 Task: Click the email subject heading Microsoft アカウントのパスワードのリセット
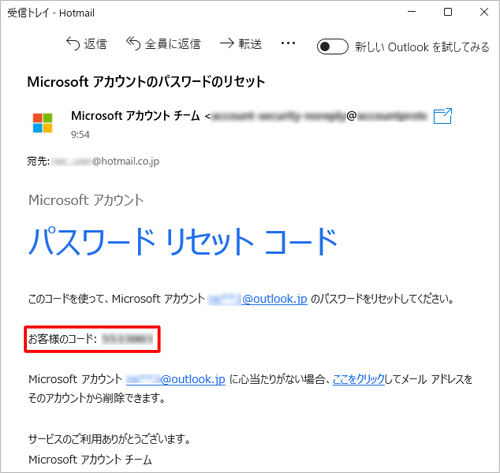(x=146, y=82)
